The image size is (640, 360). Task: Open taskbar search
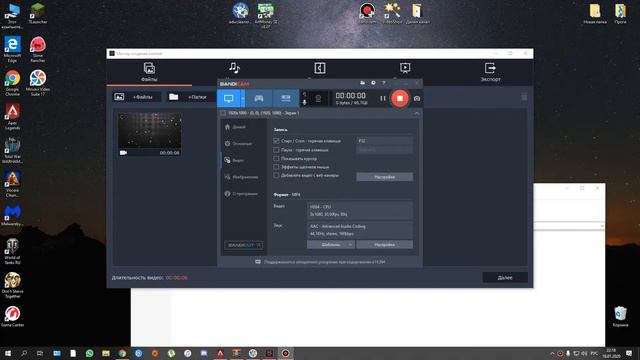tap(24, 353)
